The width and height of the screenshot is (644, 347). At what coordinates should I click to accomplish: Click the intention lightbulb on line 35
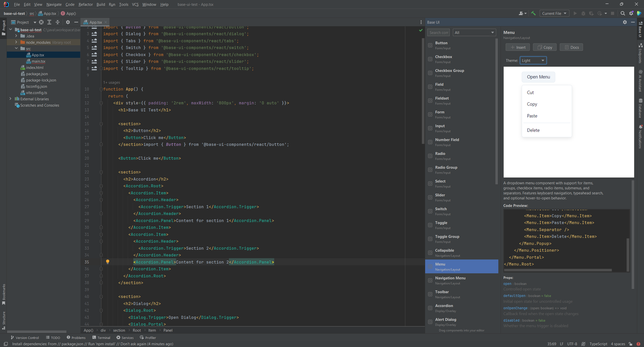pyautogui.click(x=107, y=262)
